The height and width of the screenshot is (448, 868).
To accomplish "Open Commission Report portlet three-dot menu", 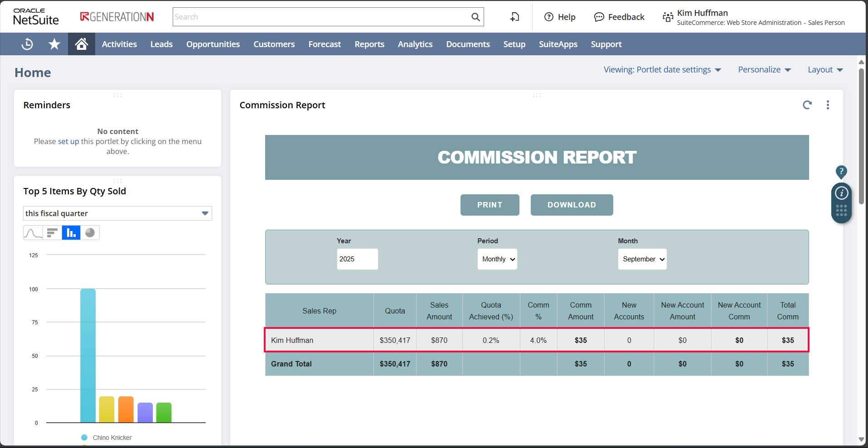I will click(828, 105).
